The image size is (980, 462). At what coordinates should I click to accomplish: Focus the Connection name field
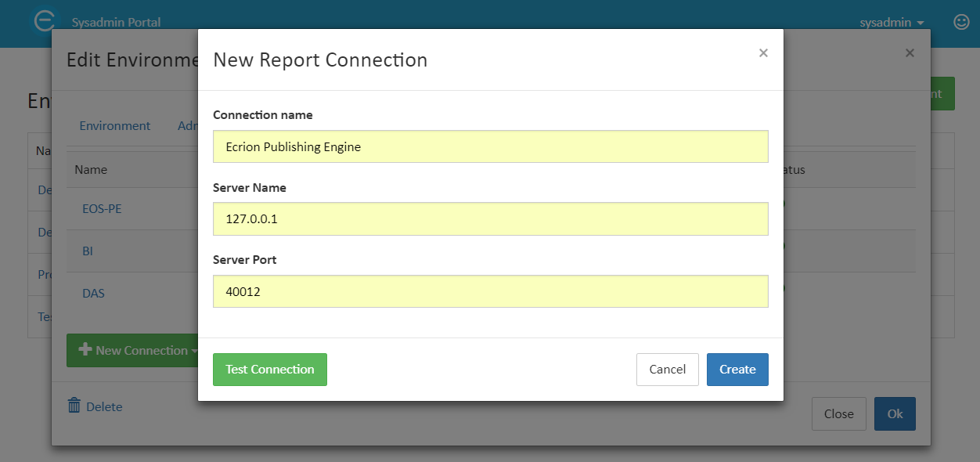491,146
